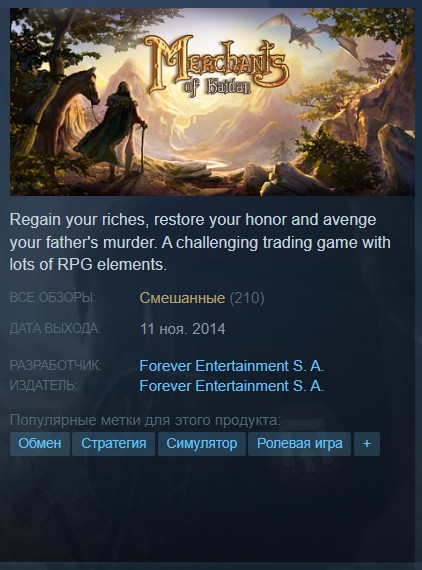Select the Обмен tag
This screenshot has height=570, width=422.
[40, 443]
